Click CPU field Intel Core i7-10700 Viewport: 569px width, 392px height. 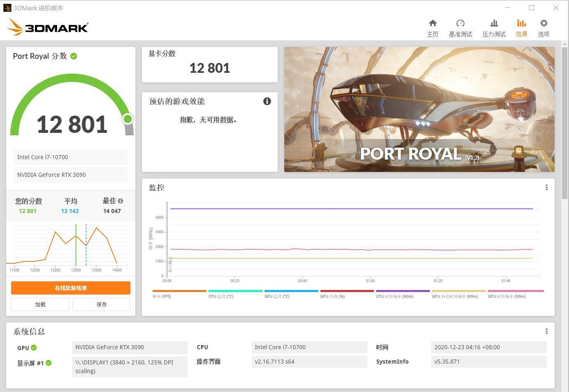309,347
